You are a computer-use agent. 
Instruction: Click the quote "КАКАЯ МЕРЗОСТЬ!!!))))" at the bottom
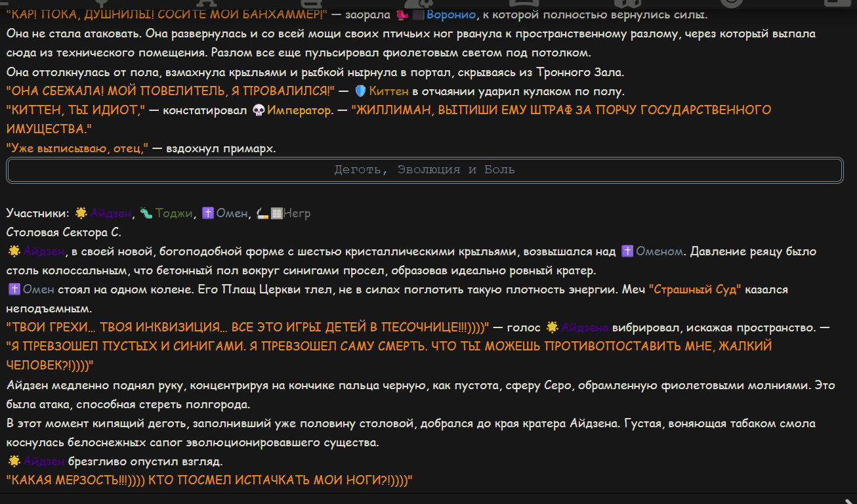coord(209,480)
